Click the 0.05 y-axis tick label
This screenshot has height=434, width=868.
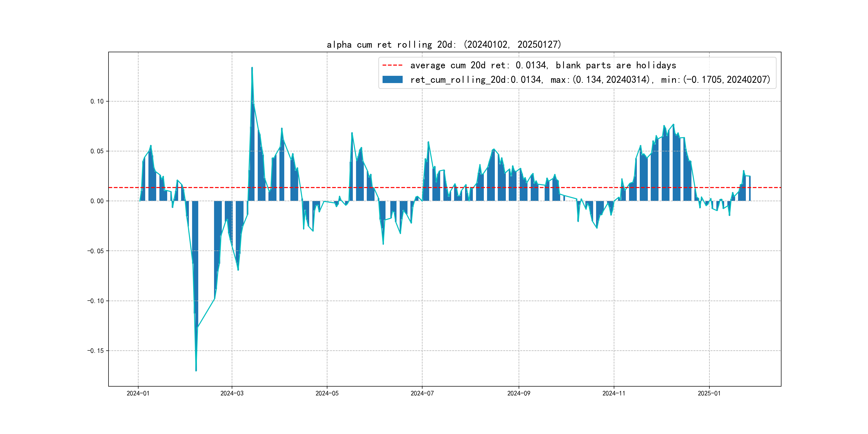(x=97, y=151)
